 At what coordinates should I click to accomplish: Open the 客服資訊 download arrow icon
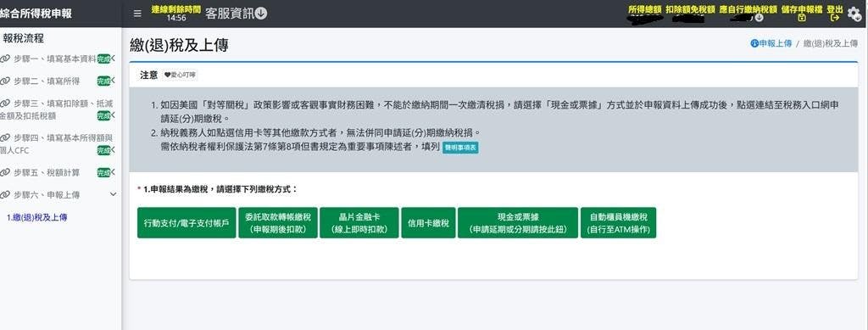261,14
